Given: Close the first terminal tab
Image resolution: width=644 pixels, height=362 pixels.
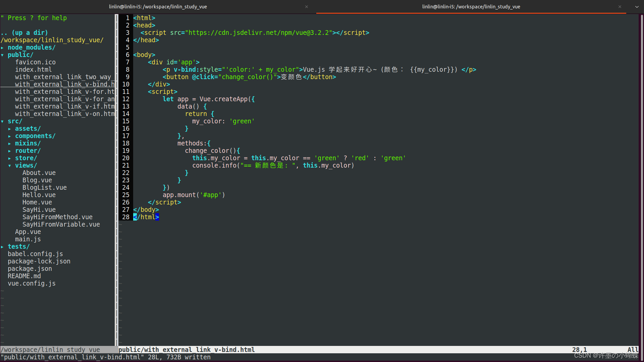Looking at the screenshot, I should point(306,7).
